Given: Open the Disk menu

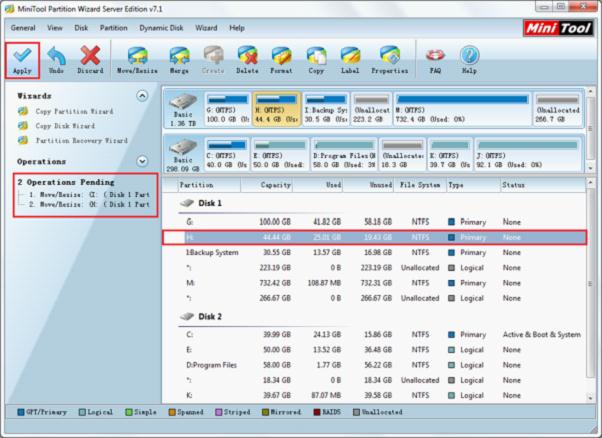Looking at the screenshot, I should [x=81, y=28].
